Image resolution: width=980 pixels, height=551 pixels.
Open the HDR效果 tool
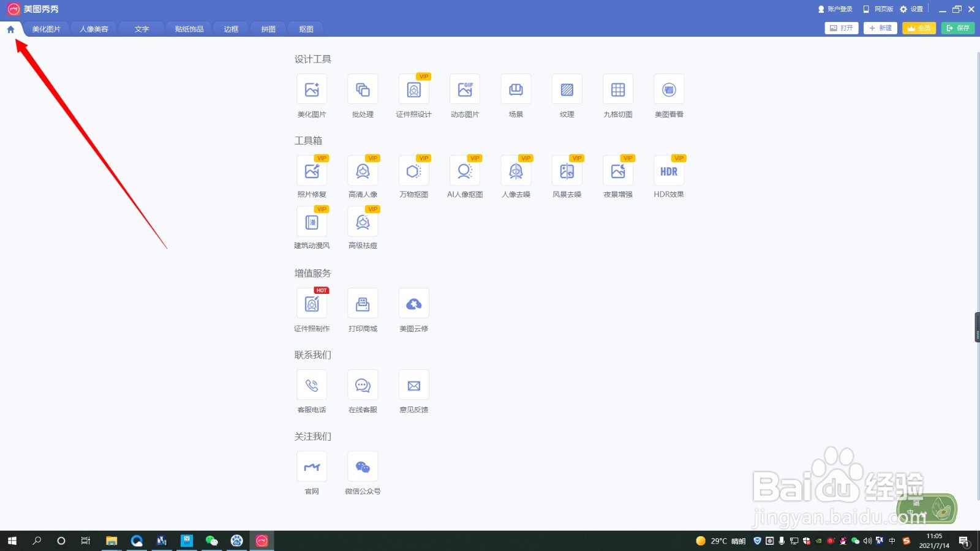click(x=669, y=171)
